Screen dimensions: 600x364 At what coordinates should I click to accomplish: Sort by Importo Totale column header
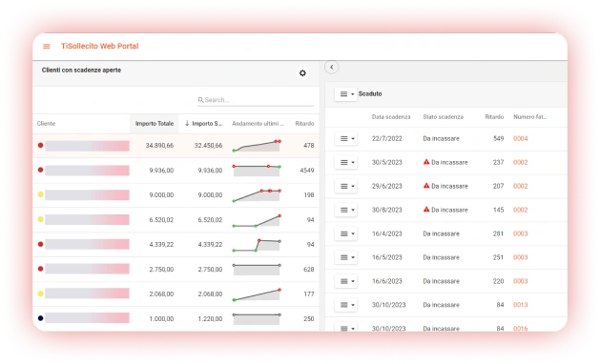tap(155, 124)
